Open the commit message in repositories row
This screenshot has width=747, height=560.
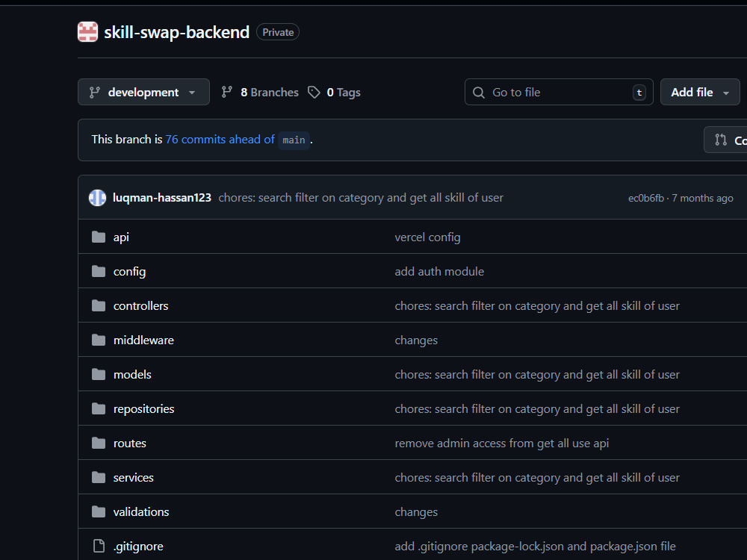point(537,408)
